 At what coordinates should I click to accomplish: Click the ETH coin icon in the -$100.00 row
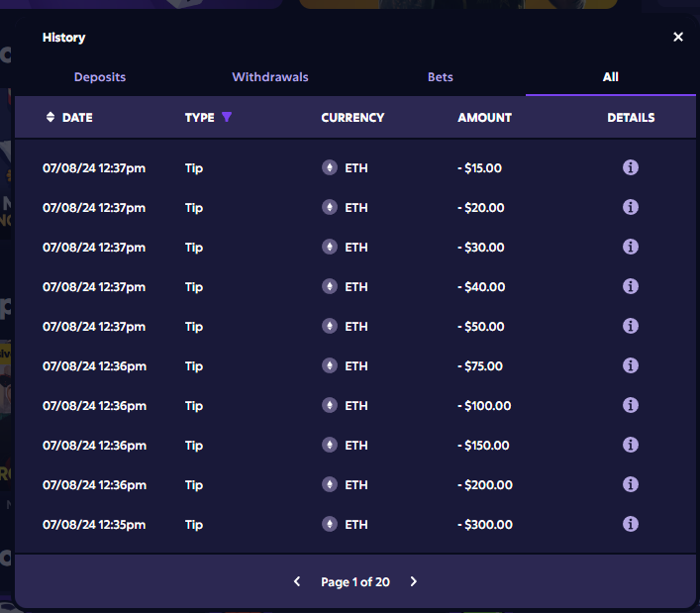(x=330, y=405)
